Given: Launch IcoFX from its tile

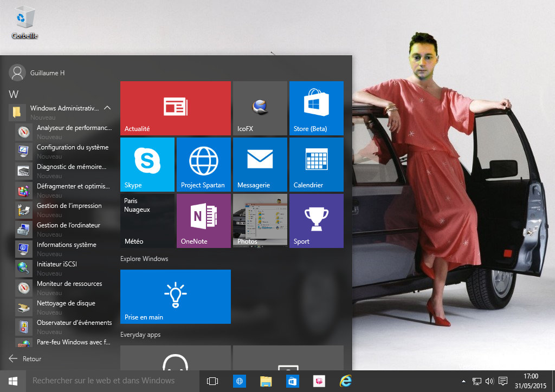Looking at the screenshot, I should [x=260, y=108].
